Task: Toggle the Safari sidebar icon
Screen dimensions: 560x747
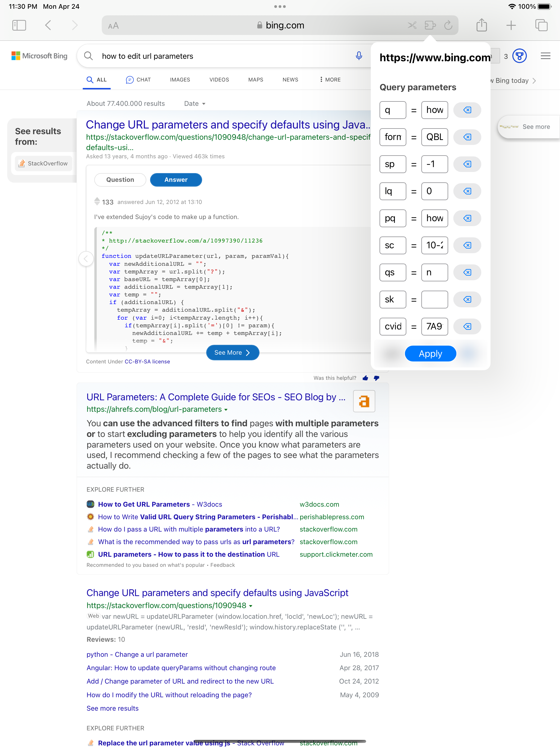Action: (19, 25)
